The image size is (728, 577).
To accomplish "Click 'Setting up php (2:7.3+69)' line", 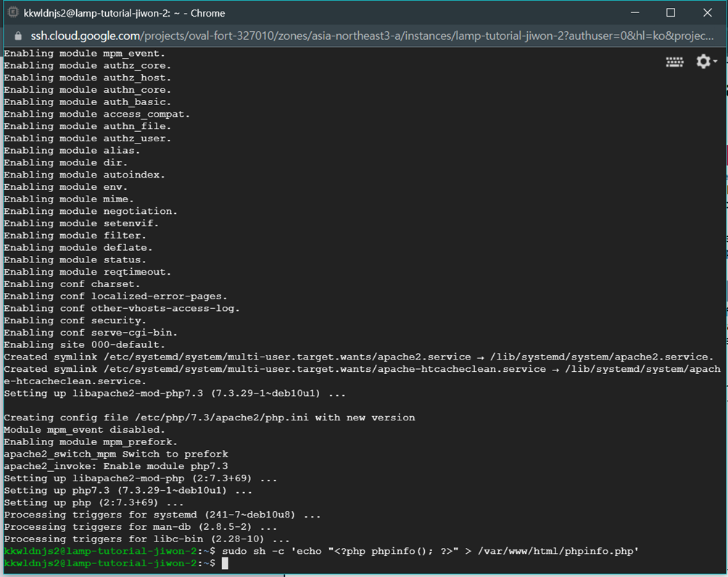I will click(94, 503).
